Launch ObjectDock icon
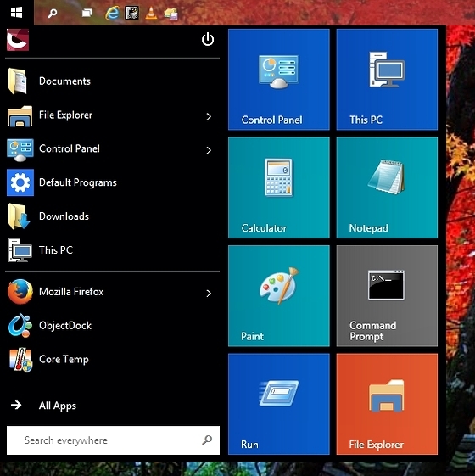Viewport: 475px width, 476px height. [20, 326]
